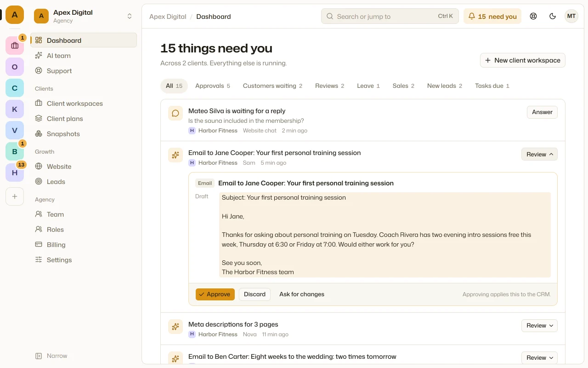Viewport: 588px width, 368px height.
Task: Expand Review for the Email to Ben Carter
Action: [x=539, y=357]
